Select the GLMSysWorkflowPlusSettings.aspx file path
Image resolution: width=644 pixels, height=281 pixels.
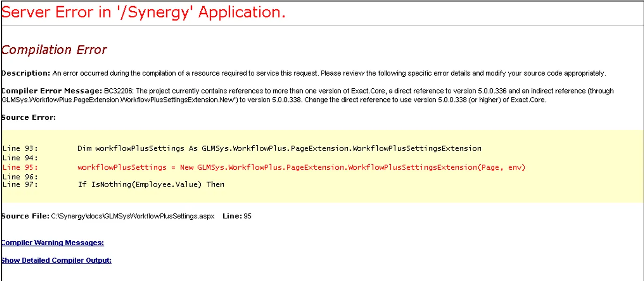pos(132,216)
